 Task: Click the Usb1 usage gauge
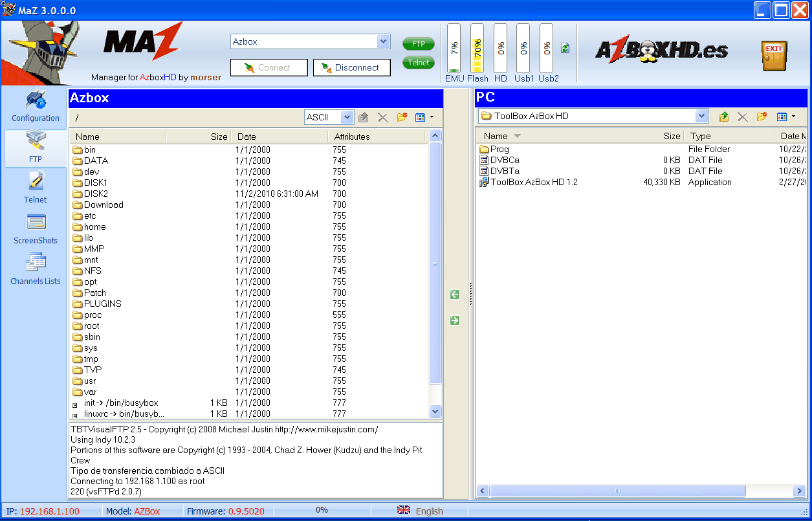coord(523,49)
